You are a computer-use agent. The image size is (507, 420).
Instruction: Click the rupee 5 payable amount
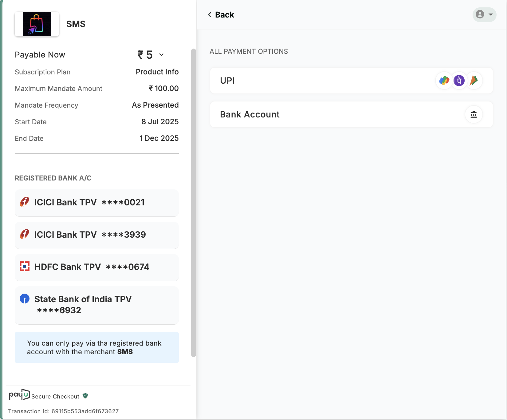tap(145, 55)
